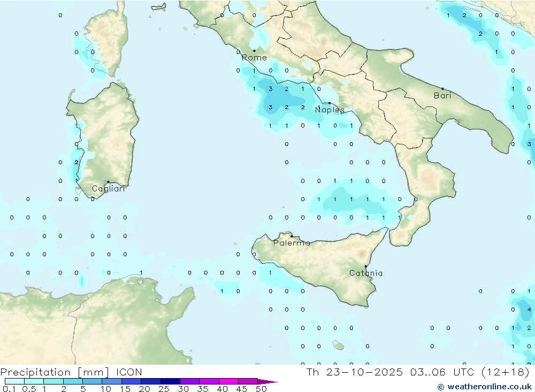Pick the 25–30 mm legend swatch

[170, 381]
